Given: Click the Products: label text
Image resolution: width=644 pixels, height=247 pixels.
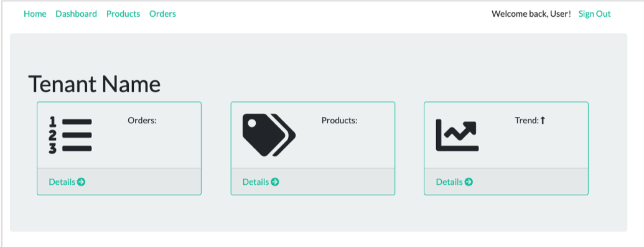Looking at the screenshot, I should pyautogui.click(x=339, y=121).
